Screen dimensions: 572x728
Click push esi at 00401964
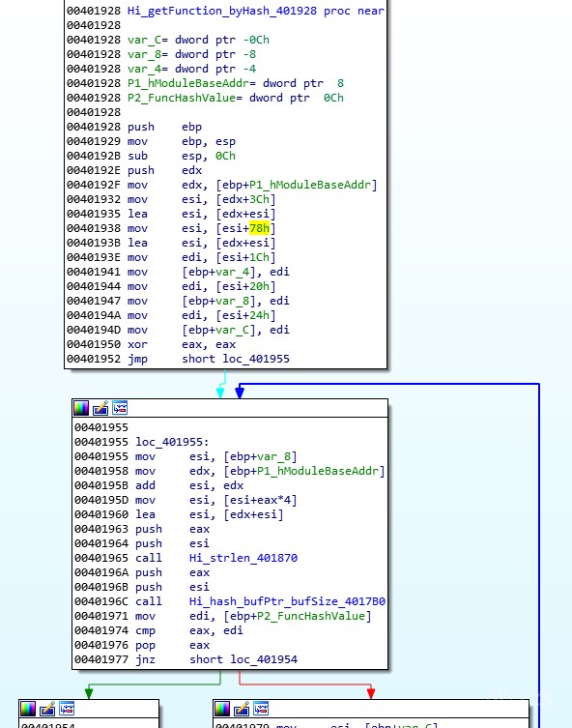click(x=173, y=543)
